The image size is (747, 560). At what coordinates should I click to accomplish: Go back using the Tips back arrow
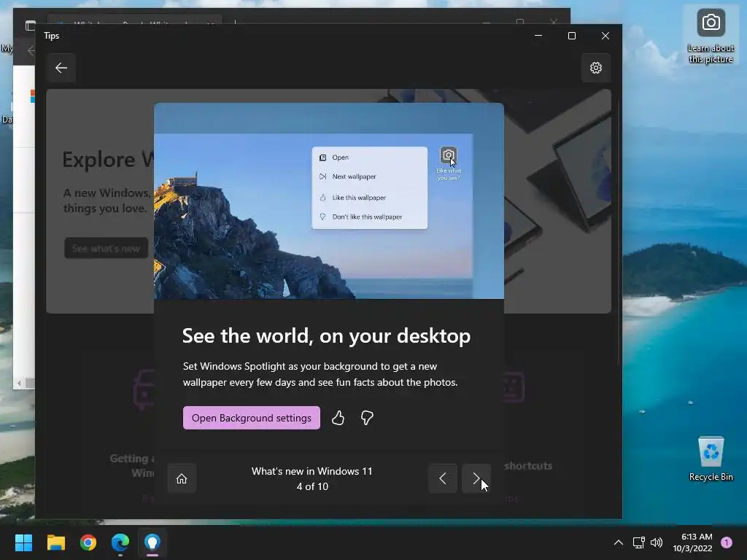click(61, 68)
